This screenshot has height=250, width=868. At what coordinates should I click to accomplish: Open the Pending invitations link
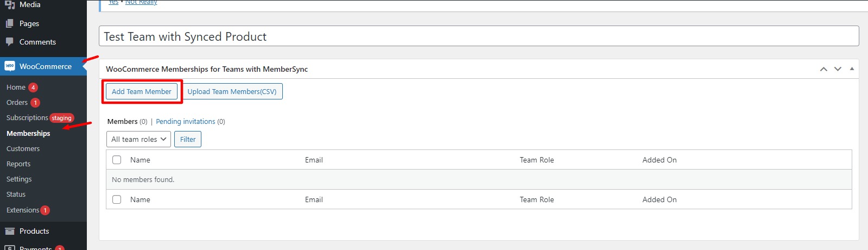point(186,121)
